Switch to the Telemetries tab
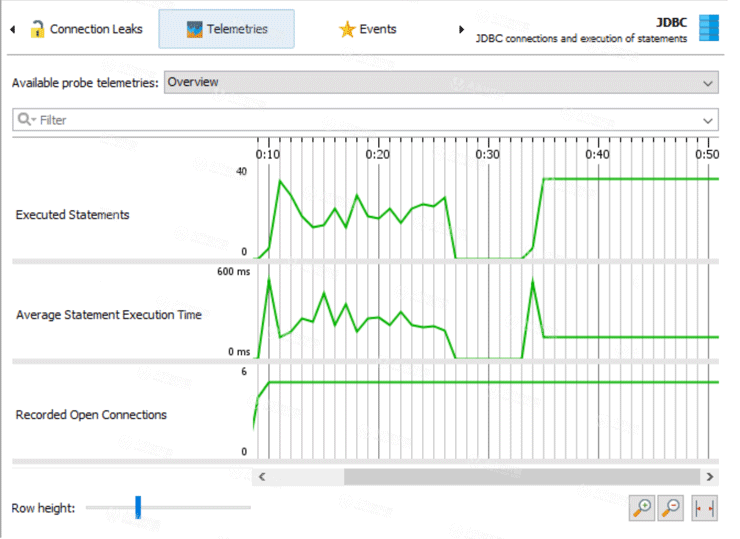This screenshot has height=539, width=740. [227, 29]
